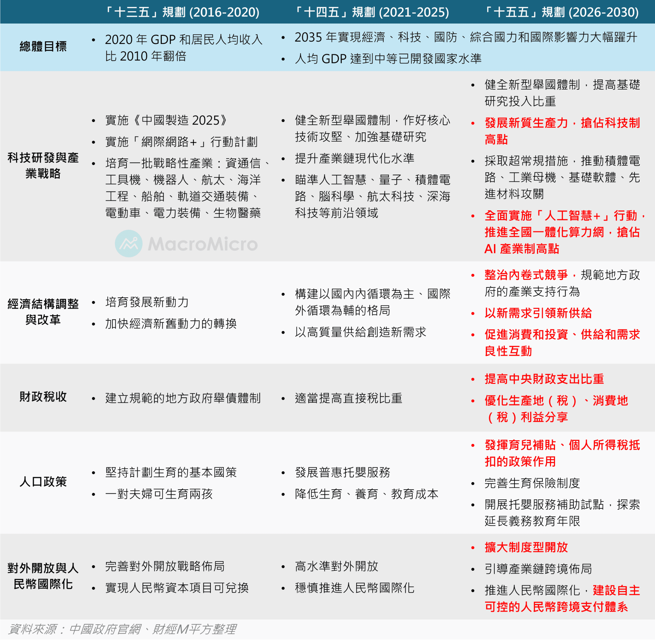Viewport: 655px width, 644px height.
Task: Click the 適當提高直接稅比重 cell
Action: coord(348,398)
